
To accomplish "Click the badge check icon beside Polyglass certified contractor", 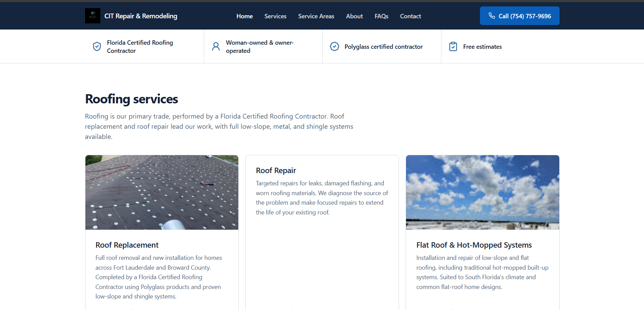I will (335, 46).
